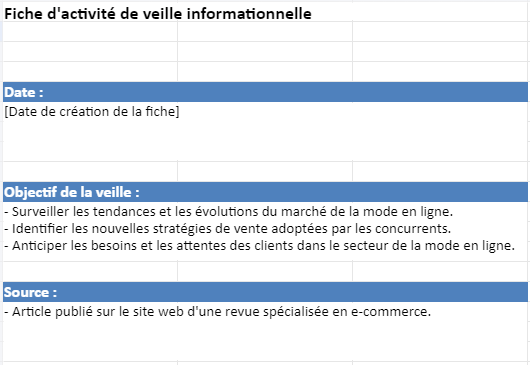Click the empty cell directly below the title
Viewport: 530px width, 365px height.
90,31
